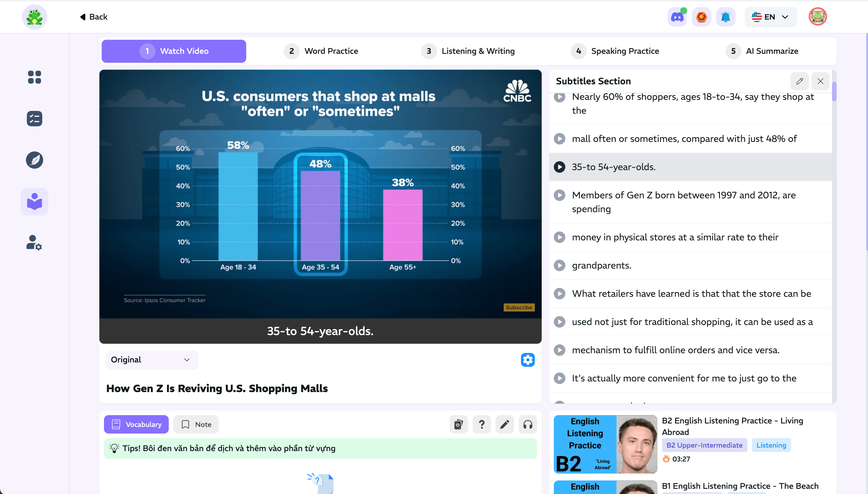Click the question mark help icon
This screenshot has width=868, height=494.
(x=482, y=424)
